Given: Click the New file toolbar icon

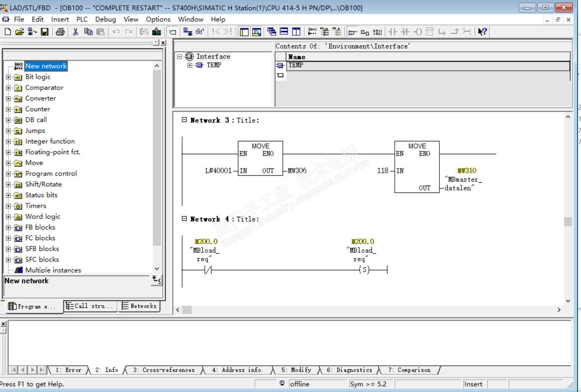Looking at the screenshot, I should tap(7, 32).
